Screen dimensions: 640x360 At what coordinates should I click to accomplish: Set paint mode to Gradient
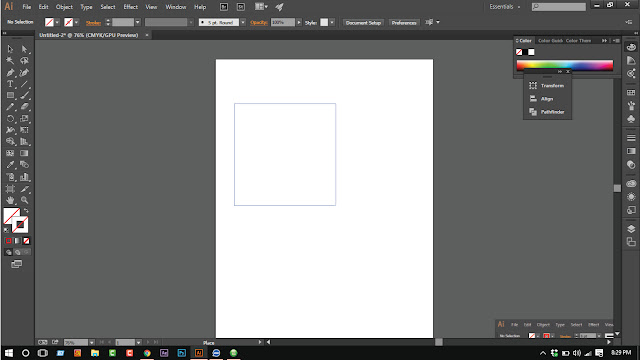(17, 241)
